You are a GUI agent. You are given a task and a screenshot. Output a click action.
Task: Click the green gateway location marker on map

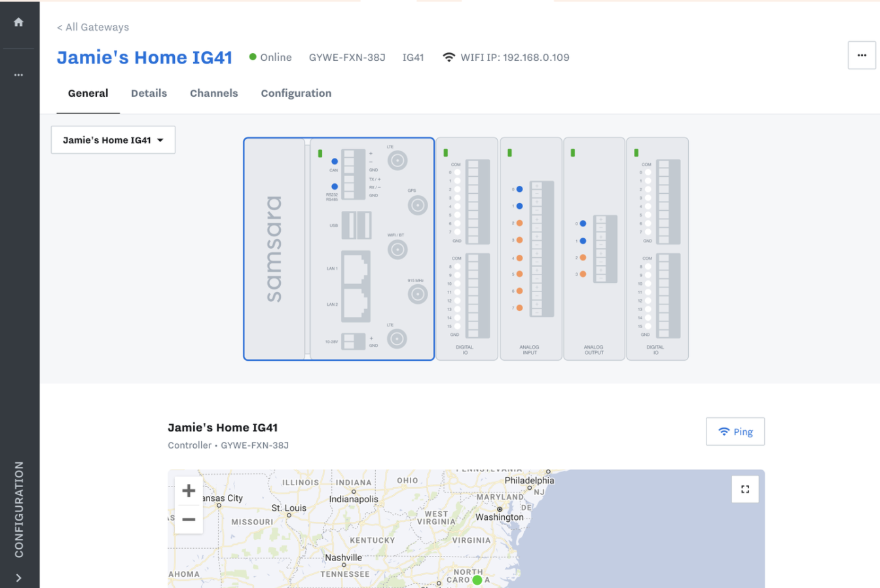[477, 580]
